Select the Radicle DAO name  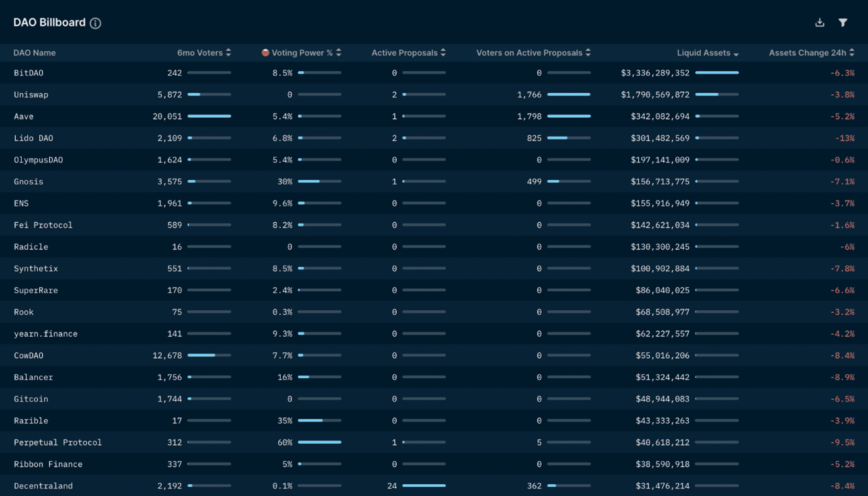[31, 247]
